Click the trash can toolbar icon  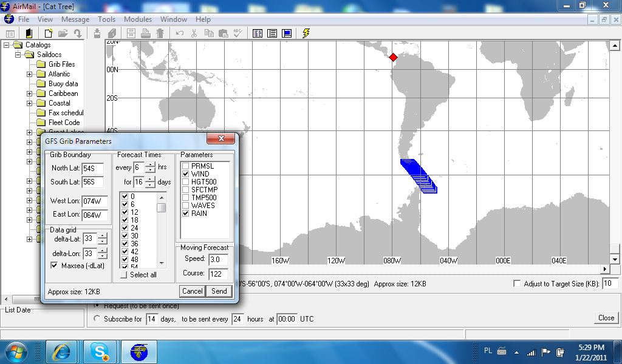tap(160, 33)
